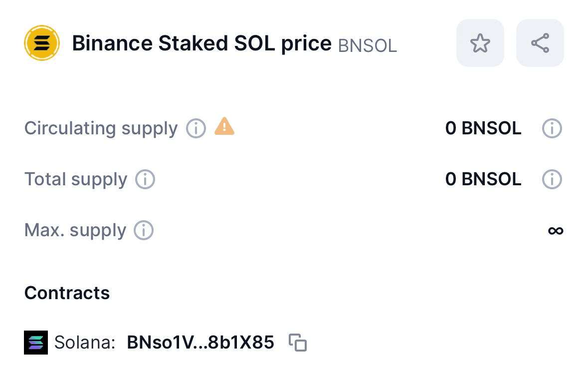Open the max supply info icon

tap(144, 230)
